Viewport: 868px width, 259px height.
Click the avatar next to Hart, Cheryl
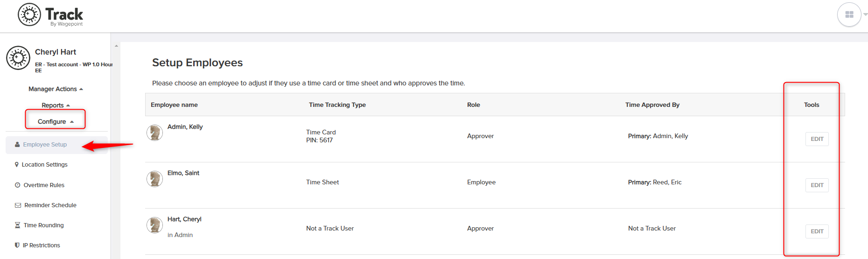click(154, 225)
